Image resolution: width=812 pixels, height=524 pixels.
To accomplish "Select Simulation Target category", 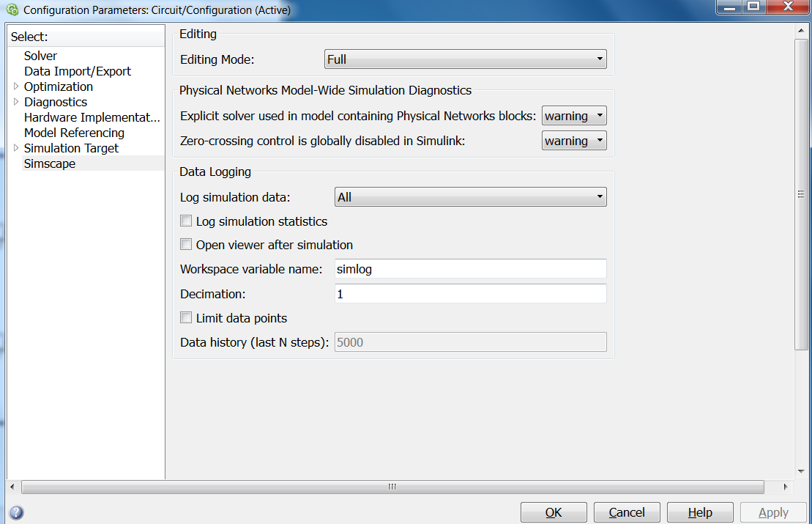I will 71,148.
